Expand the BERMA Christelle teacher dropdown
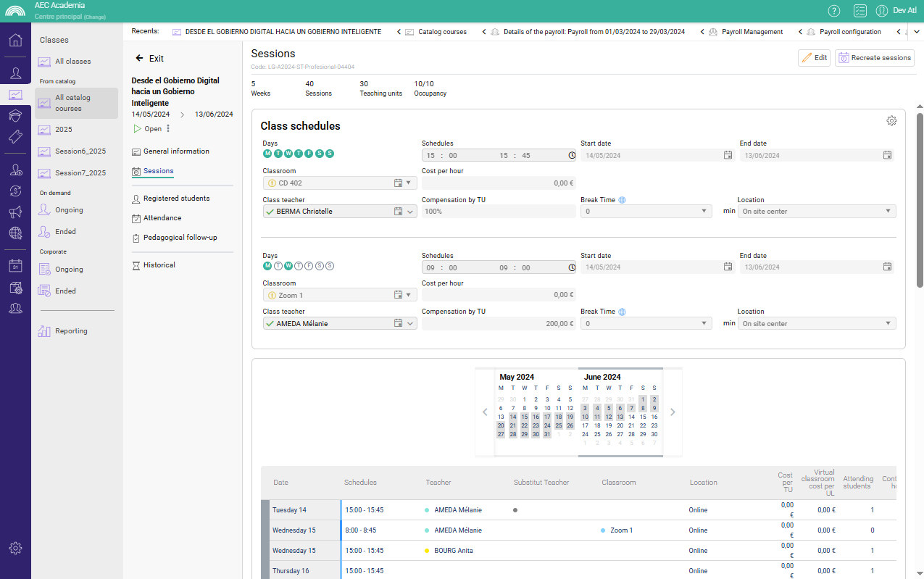 tap(410, 212)
